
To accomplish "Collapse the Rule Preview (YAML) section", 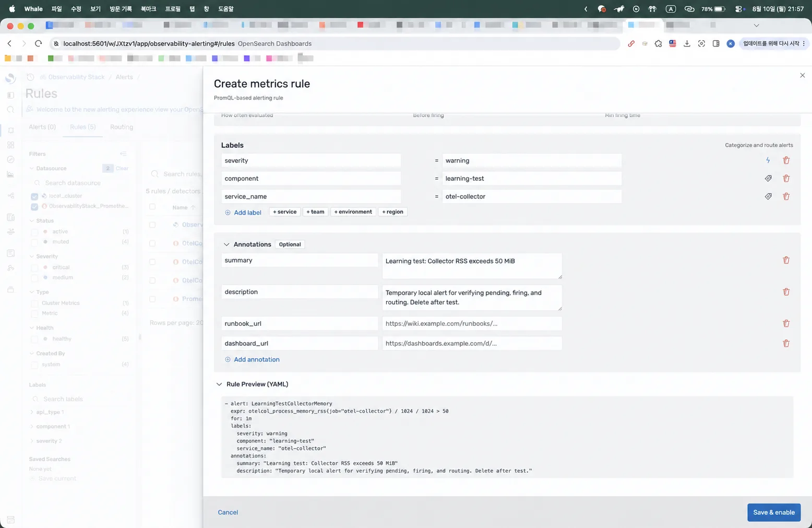I will [x=219, y=384].
